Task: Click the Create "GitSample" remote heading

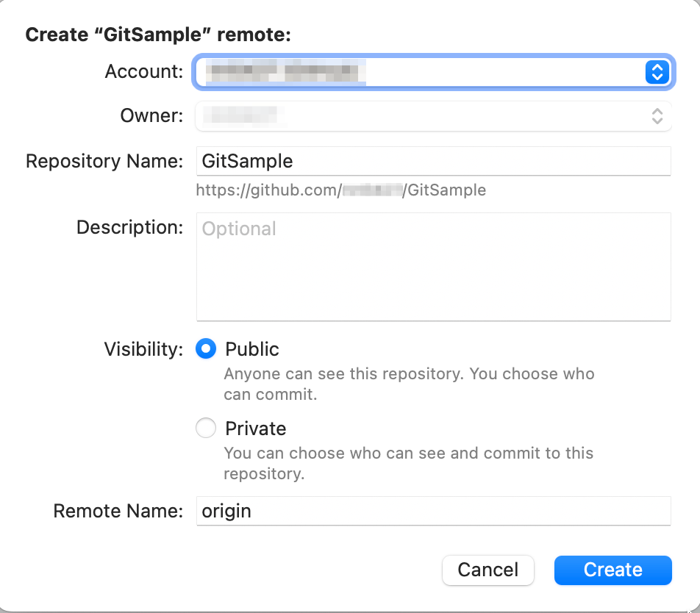Action: [x=158, y=35]
